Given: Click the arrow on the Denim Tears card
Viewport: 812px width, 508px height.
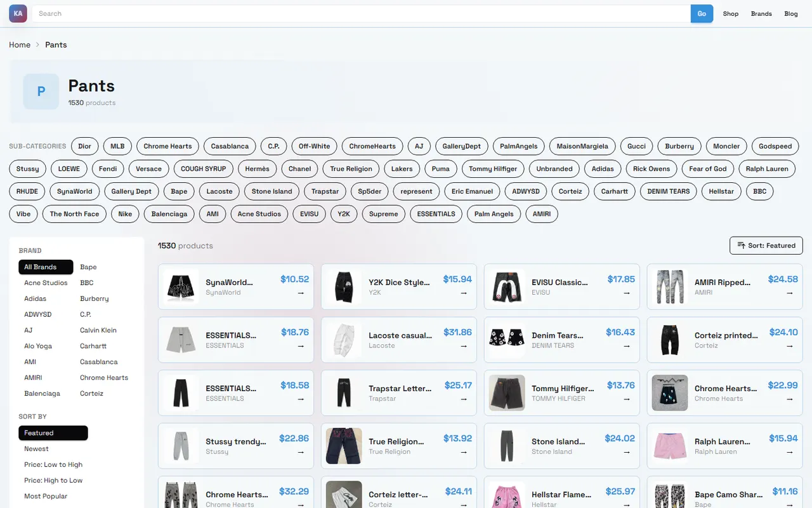Looking at the screenshot, I should (x=627, y=346).
